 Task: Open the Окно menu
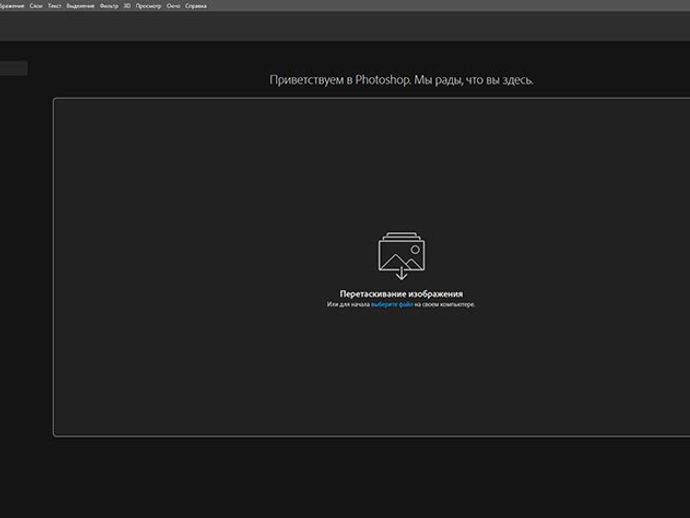pyautogui.click(x=173, y=6)
